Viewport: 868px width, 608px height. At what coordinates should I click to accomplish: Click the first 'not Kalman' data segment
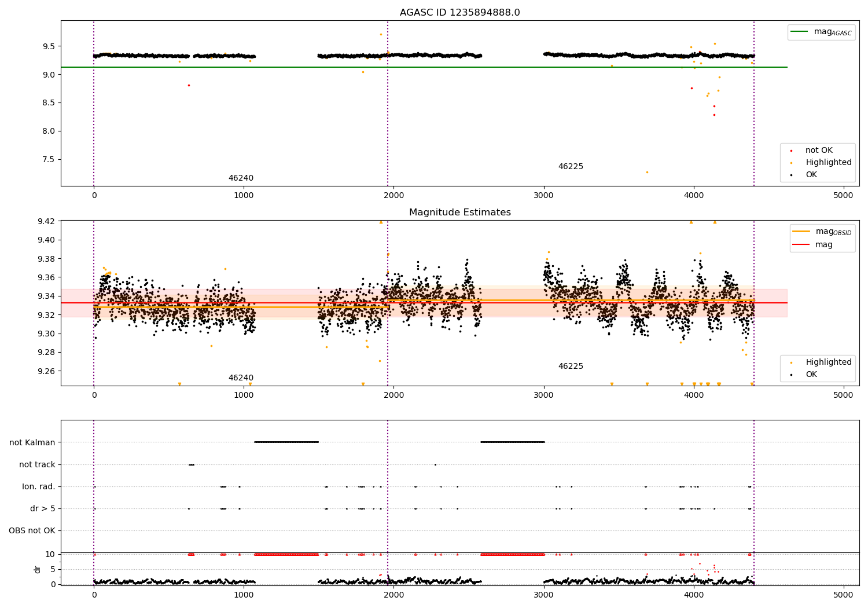pos(286,442)
